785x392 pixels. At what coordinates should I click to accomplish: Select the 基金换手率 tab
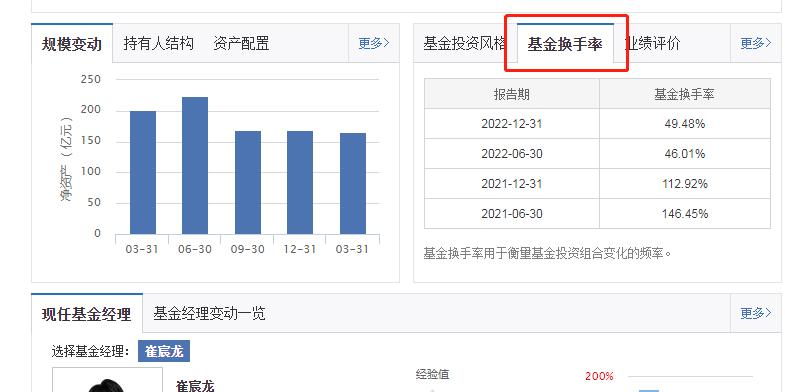click(565, 44)
